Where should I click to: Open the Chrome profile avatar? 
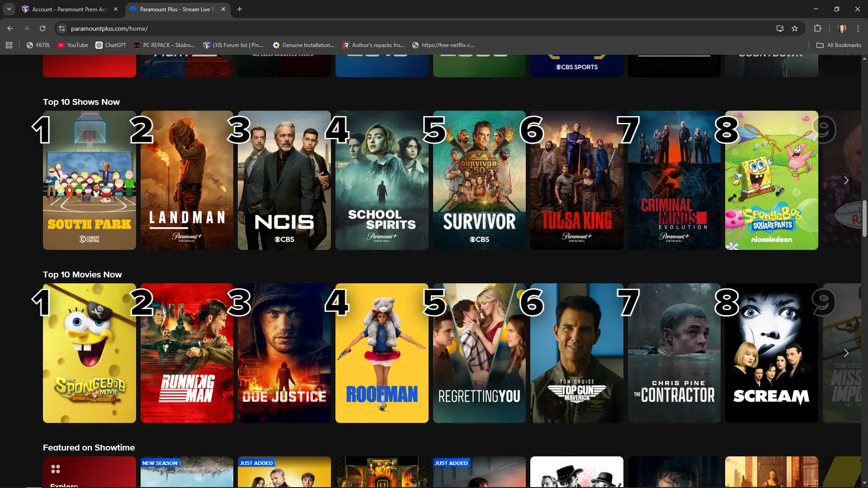tap(842, 28)
